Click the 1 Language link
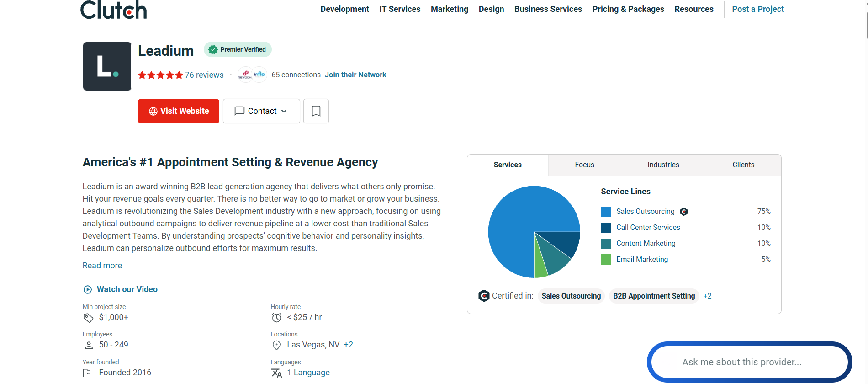 click(308, 373)
